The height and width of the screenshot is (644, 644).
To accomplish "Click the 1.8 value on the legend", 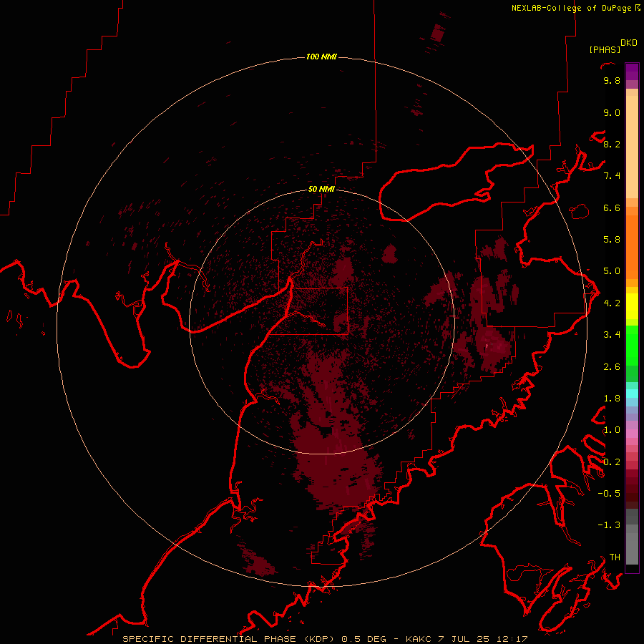I will click(612, 399).
